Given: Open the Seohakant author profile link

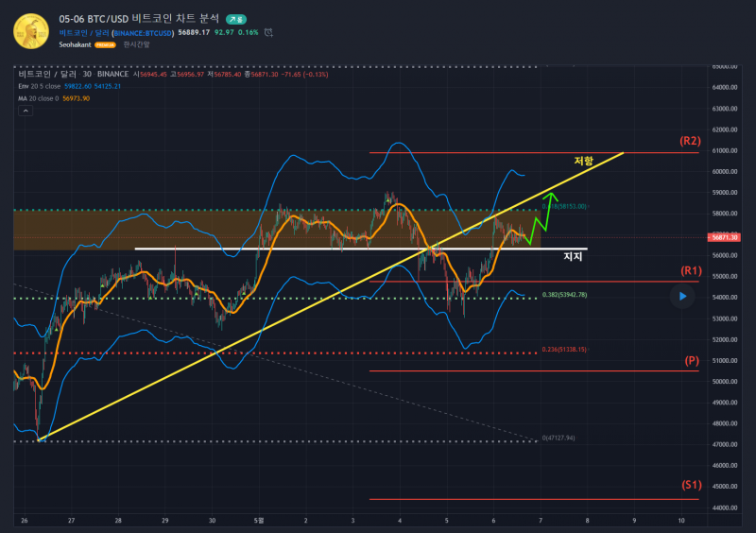Looking at the screenshot, I should click(x=75, y=44).
